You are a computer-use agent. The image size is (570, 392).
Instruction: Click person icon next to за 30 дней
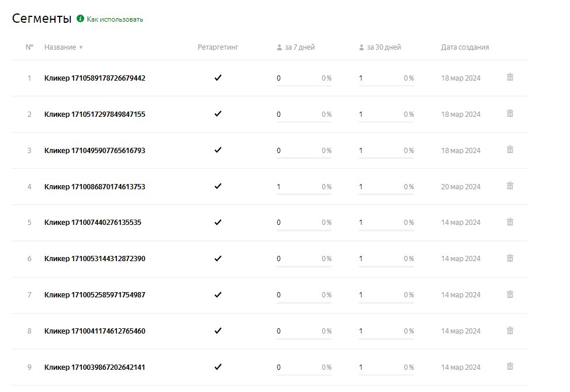[361, 47]
